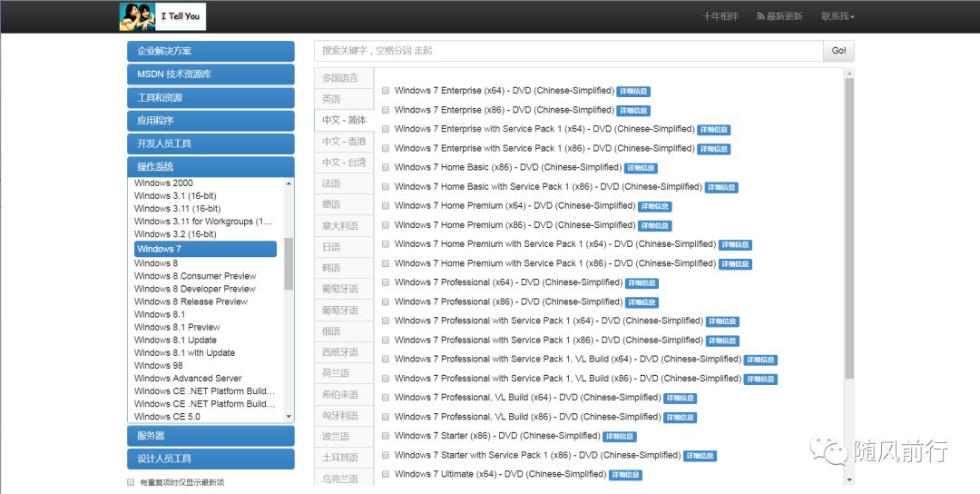Click the RSS icon beside 最新更新

760,16
